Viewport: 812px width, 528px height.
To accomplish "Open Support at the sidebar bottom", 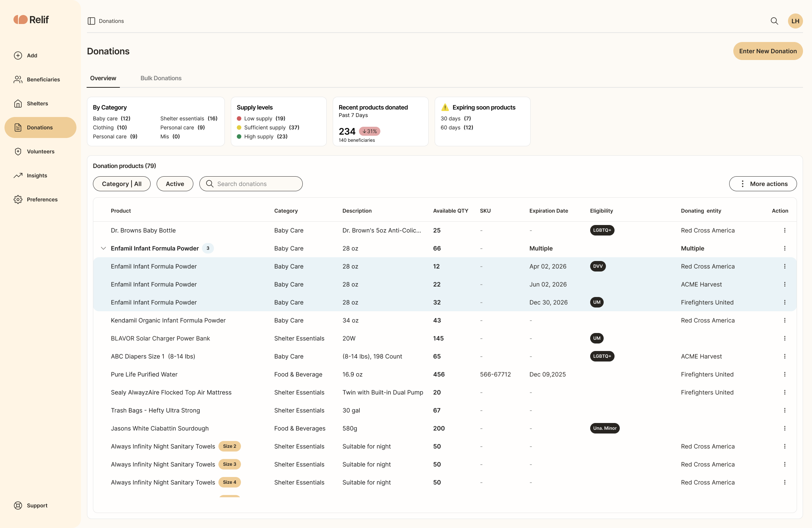I will point(40,505).
